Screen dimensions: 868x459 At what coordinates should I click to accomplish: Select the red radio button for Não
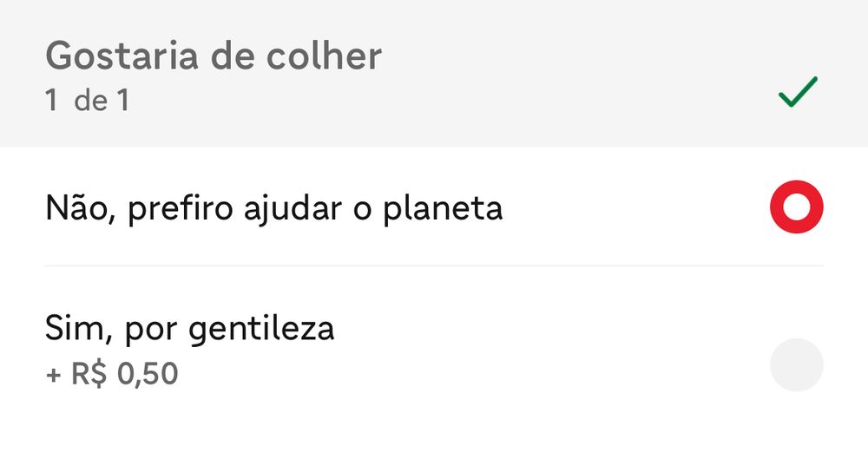(x=796, y=208)
